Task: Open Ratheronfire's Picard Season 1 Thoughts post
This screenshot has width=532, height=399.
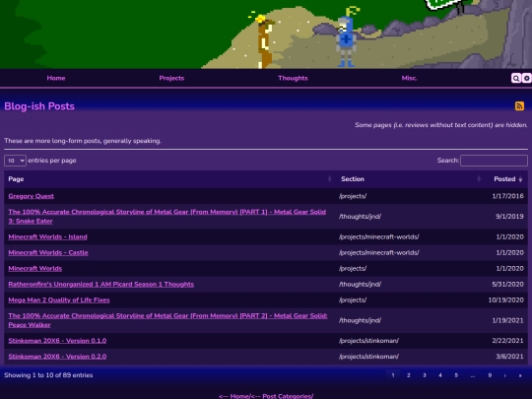Action: (x=101, y=285)
